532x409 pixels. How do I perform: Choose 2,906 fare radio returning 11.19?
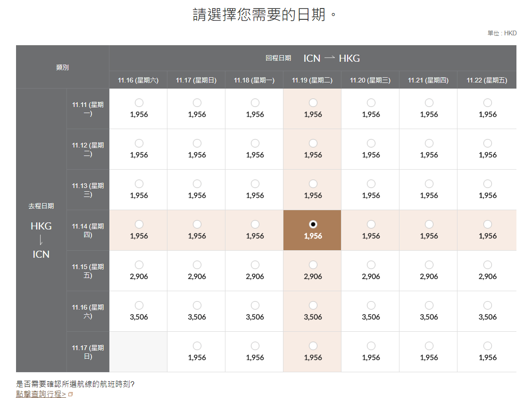coord(313,265)
